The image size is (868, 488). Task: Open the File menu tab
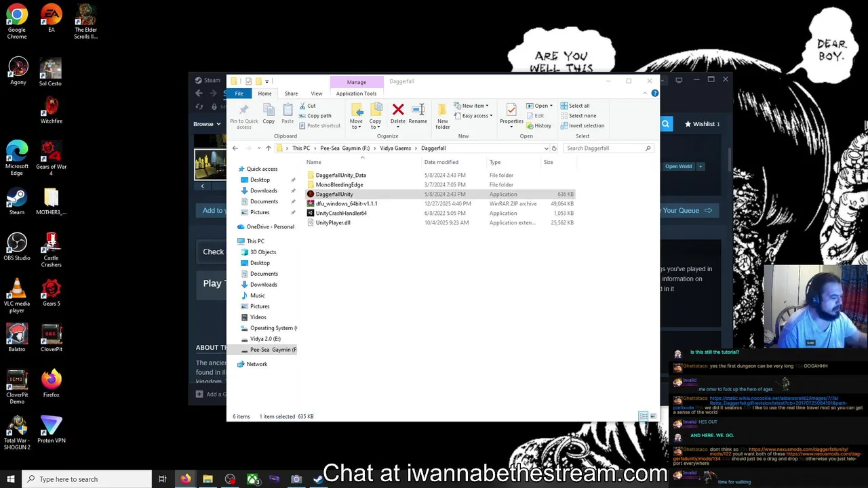[x=239, y=94]
